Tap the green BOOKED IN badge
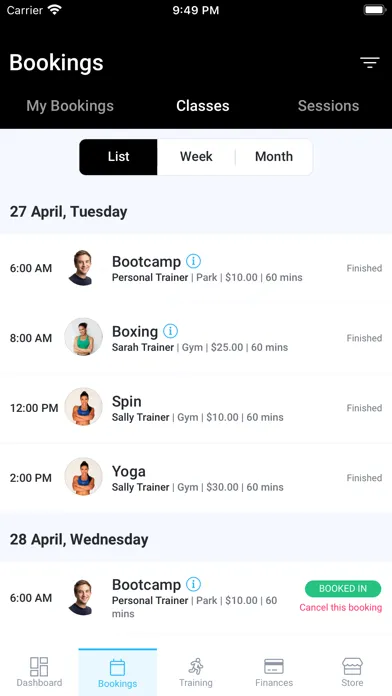This screenshot has width=392, height=696. click(343, 589)
